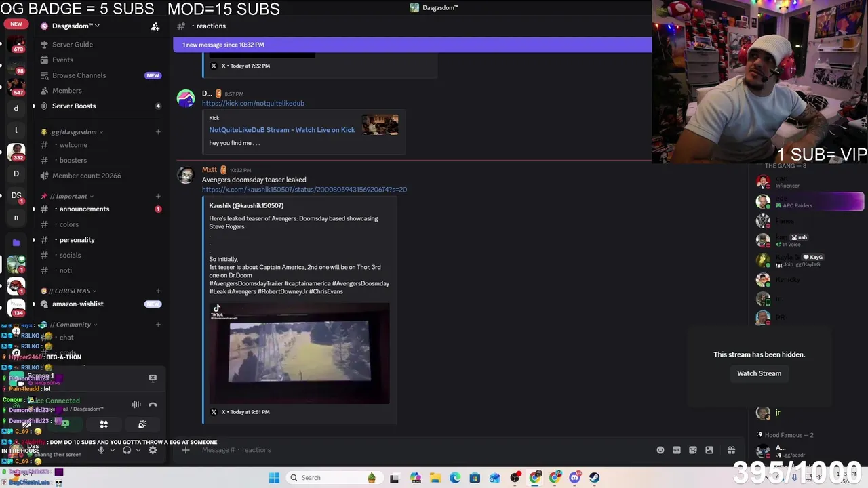Screen dimensions: 868x488
Task: Select the Member count: 20266 voice channel
Action: tap(87, 176)
